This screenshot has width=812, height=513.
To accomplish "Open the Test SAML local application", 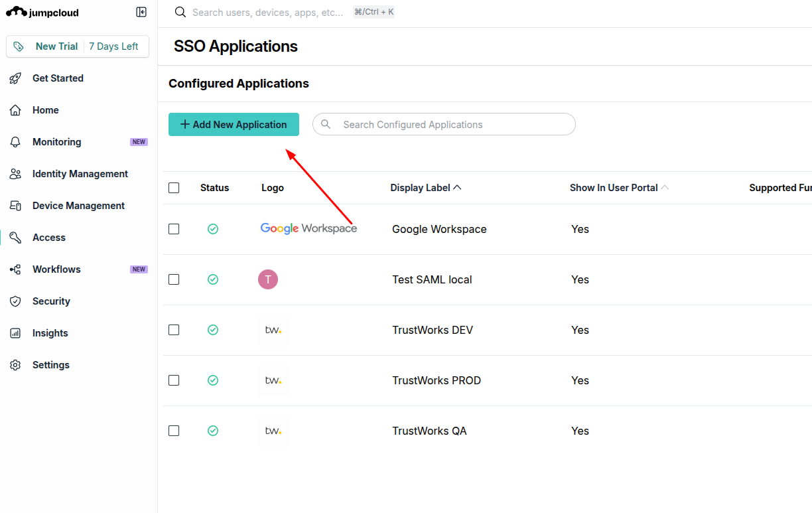I will coord(432,279).
